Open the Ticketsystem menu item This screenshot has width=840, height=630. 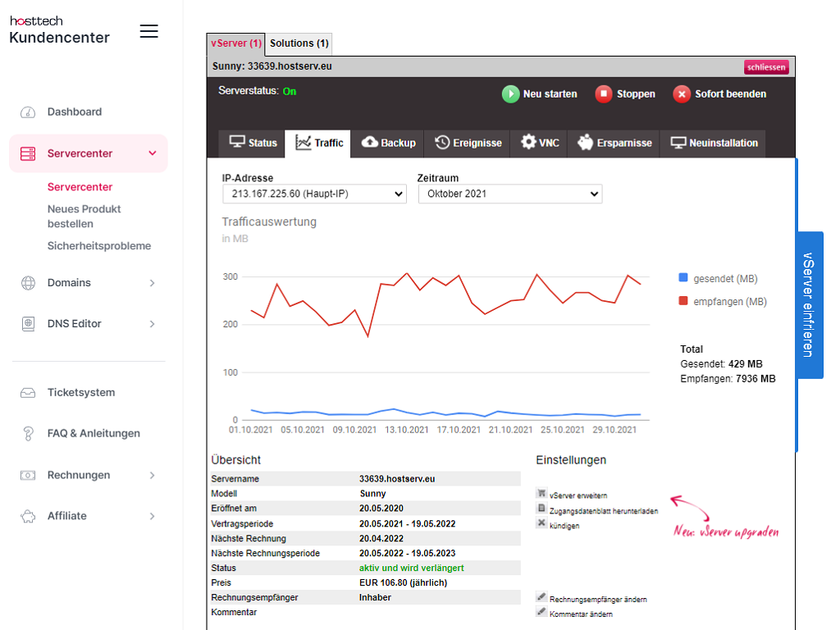coord(81,393)
